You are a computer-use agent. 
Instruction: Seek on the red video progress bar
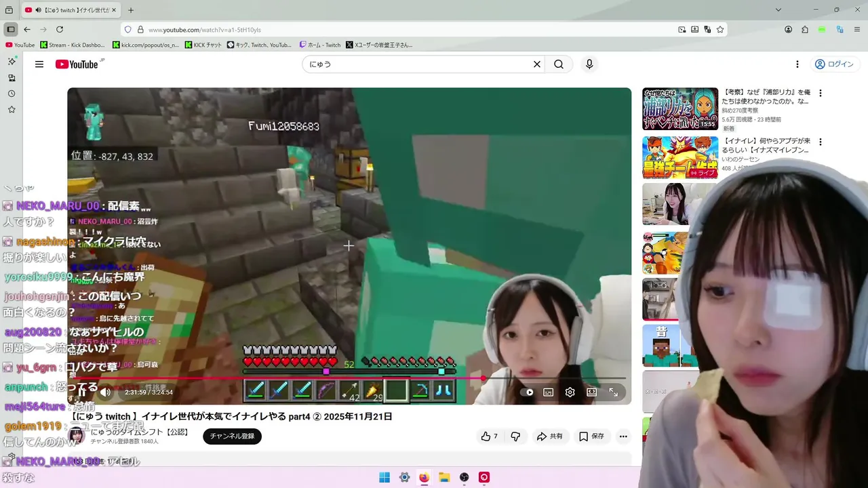click(349, 378)
